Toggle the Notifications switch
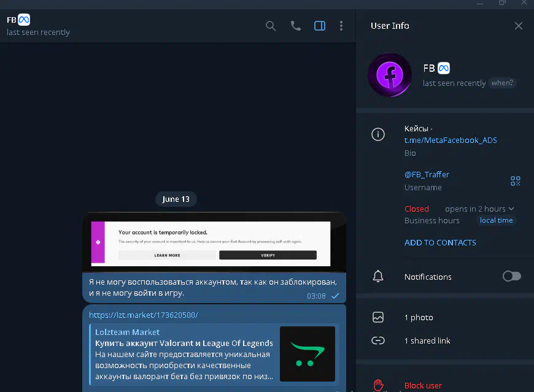Viewport: 534px width, 392px height. tap(511, 276)
